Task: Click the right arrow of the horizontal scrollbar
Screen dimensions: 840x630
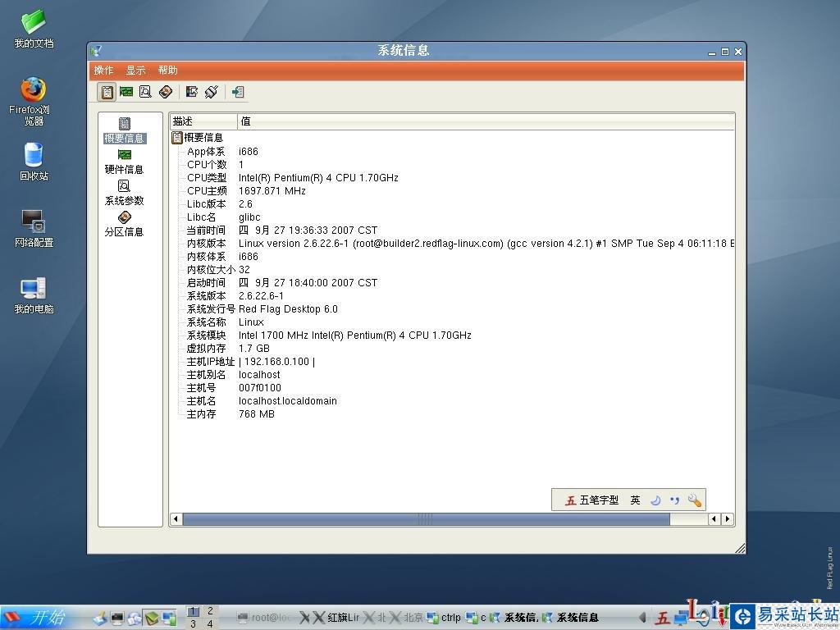Action: (727, 518)
